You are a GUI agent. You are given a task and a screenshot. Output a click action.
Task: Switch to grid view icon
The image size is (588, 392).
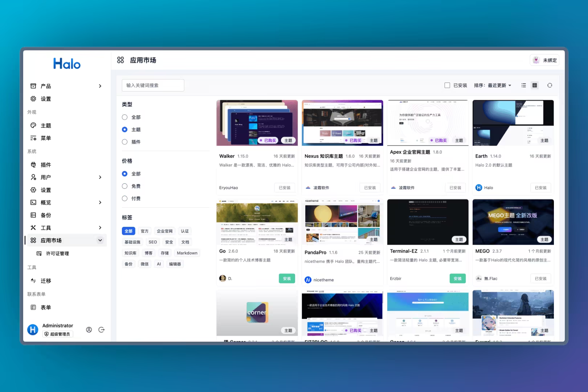535,85
